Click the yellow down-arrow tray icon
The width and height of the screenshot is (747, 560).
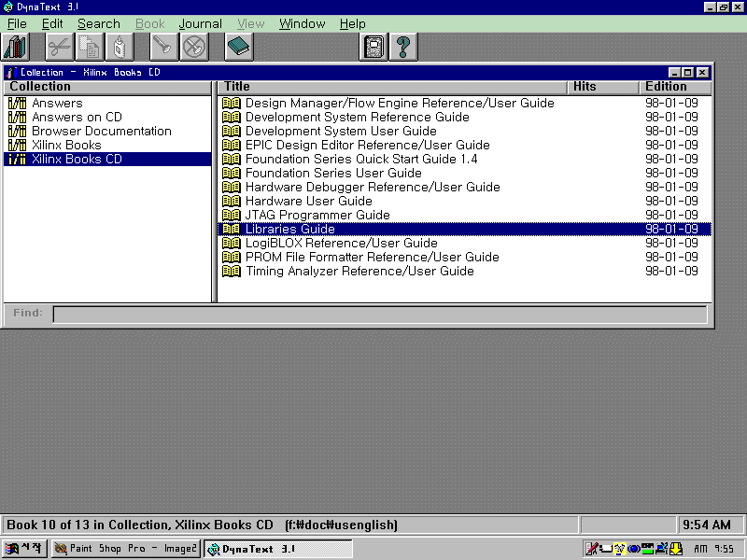[x=676, y=549]
